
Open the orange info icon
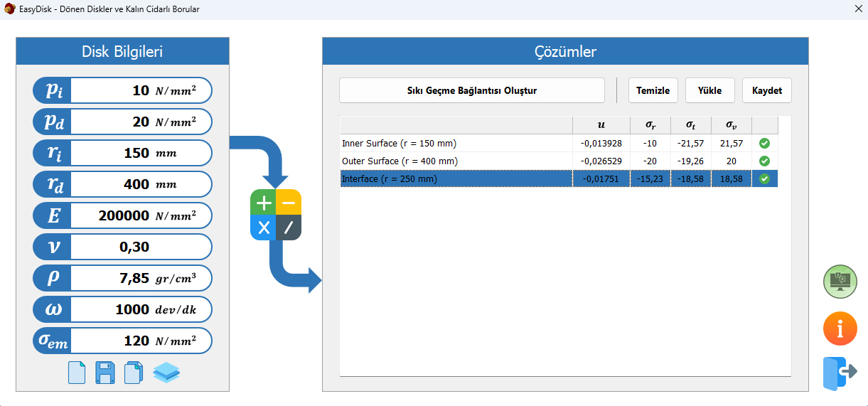pyautogui.click(x=840, y=328)
